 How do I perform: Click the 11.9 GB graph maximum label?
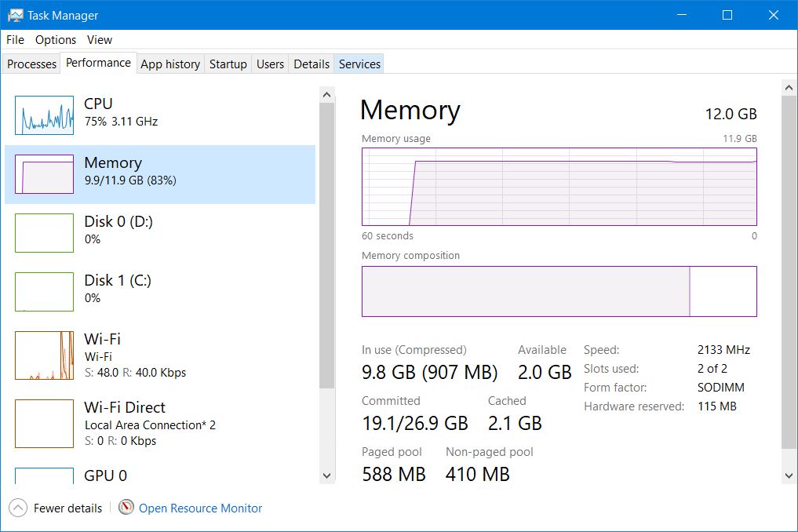pos(740,138)
